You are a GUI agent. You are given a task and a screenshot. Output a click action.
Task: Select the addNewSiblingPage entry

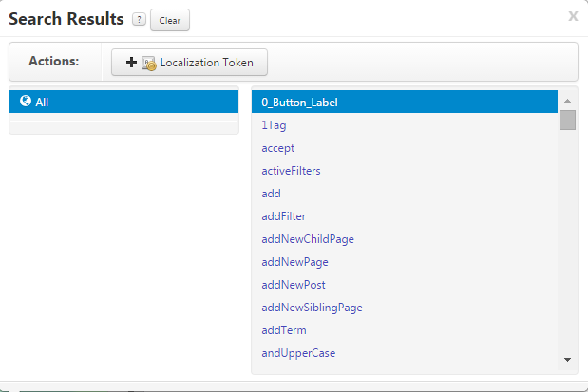click(x=312, y=308)
